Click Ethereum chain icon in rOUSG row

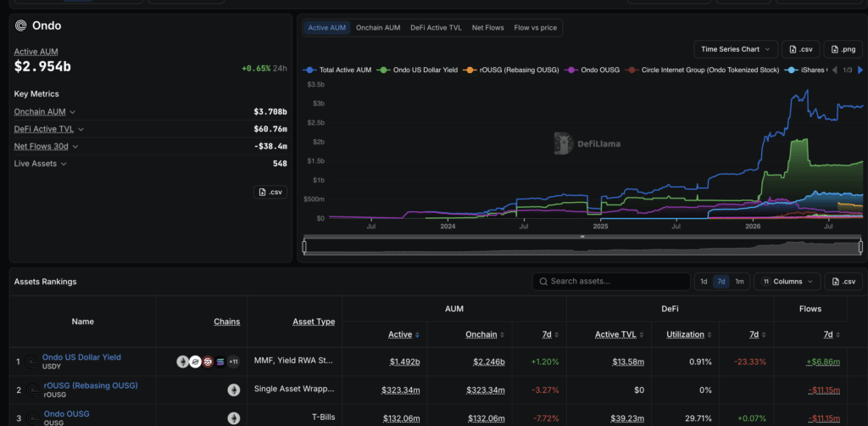pyautogui.click(x=234, y=390)
